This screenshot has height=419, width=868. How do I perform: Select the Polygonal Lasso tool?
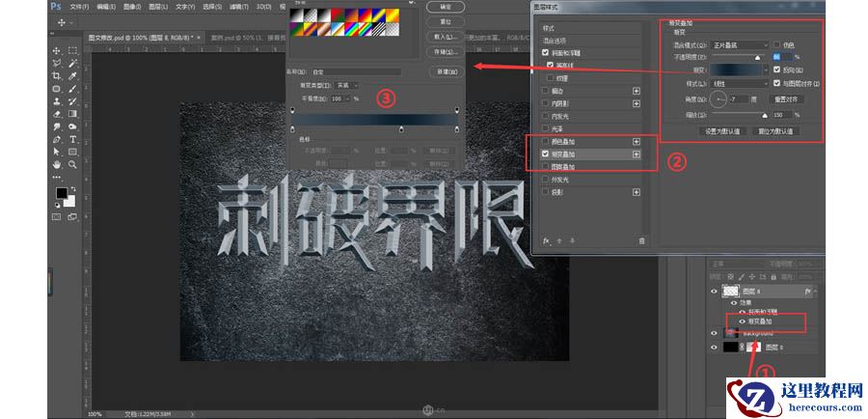point(57,63)
